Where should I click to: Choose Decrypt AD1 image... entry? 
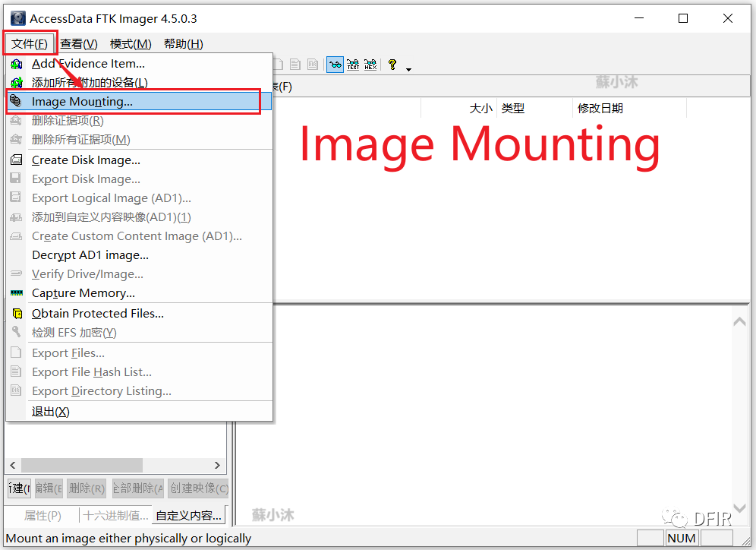click(140, 254)
